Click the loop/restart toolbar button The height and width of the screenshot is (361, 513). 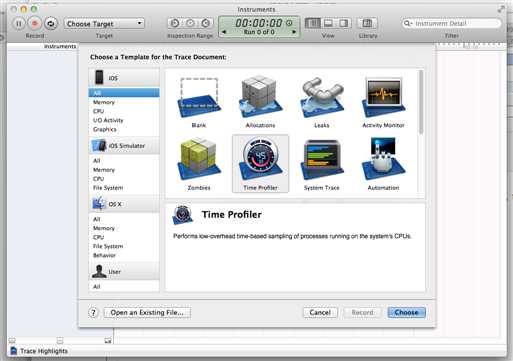tap(51, 23)
